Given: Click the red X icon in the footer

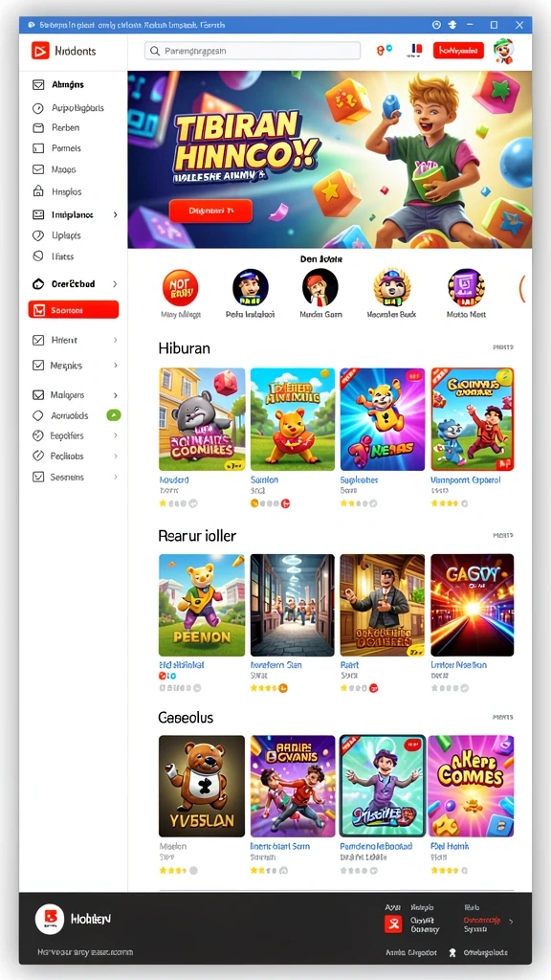Looking at the screenshot, I should point(393,924).
